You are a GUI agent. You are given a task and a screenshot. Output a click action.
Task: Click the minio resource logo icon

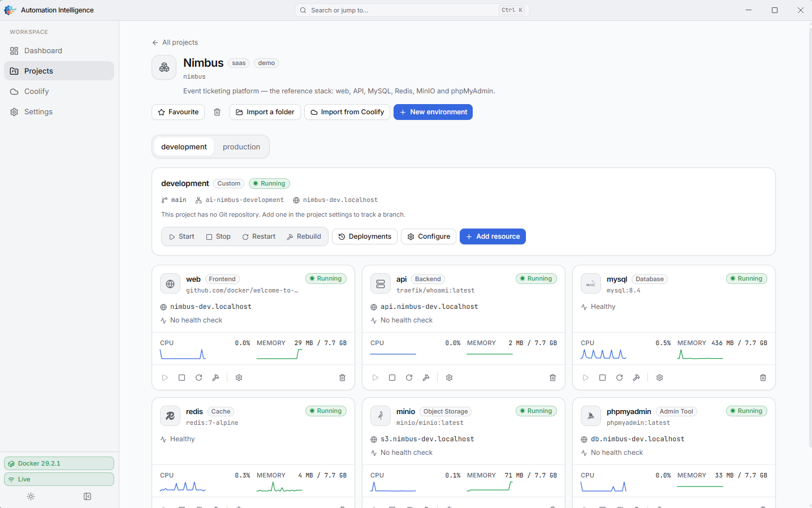(381, 416)
